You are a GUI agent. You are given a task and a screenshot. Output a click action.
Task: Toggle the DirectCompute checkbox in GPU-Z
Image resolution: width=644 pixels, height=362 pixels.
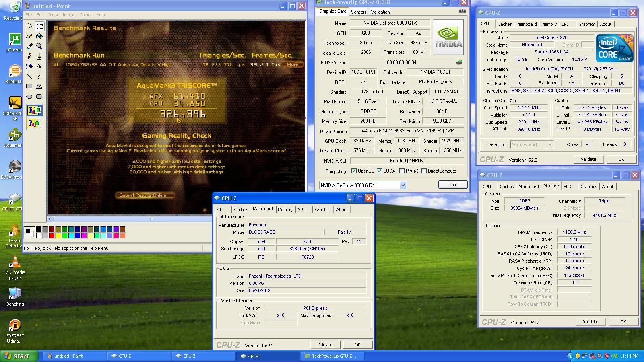424,171
